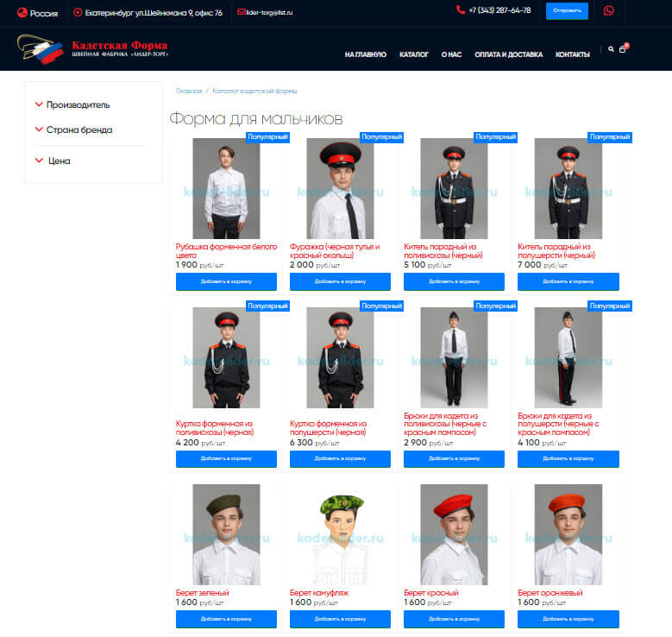
Task: Click the Кадетская Форма logo
Action: click(x=92, y=49)
